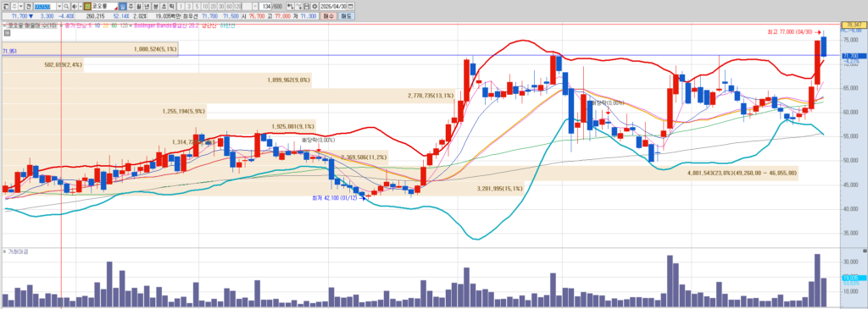The image size is (868, 309).
Task: Select the 년 yearly period button
Action: [146, 6]
